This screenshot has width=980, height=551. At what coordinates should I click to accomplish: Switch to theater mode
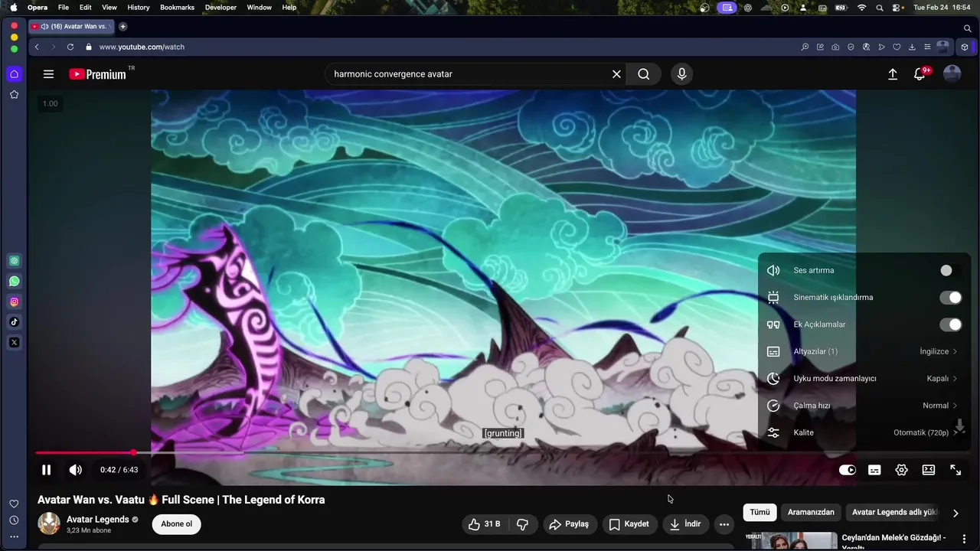tap(929, 470)
